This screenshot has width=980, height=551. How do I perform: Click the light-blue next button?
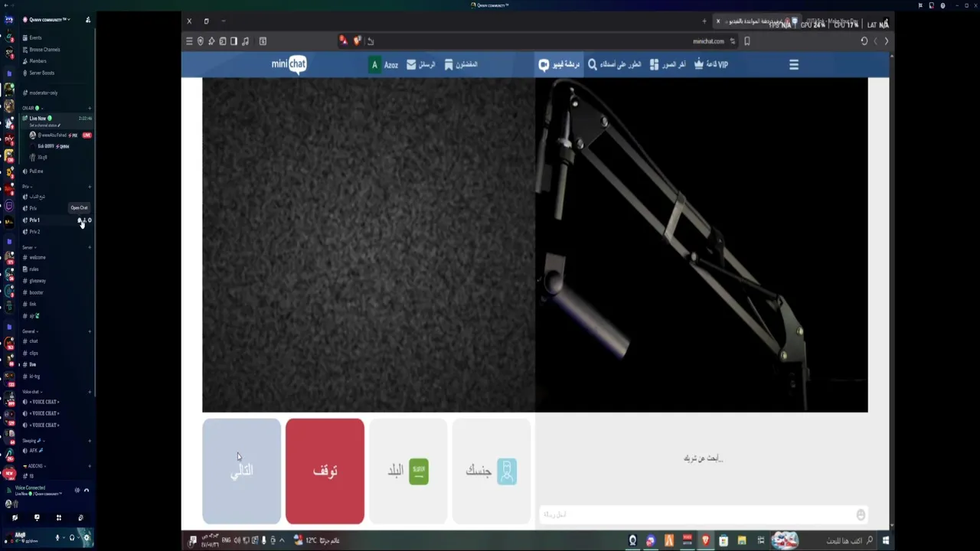[x=241, y=471]
